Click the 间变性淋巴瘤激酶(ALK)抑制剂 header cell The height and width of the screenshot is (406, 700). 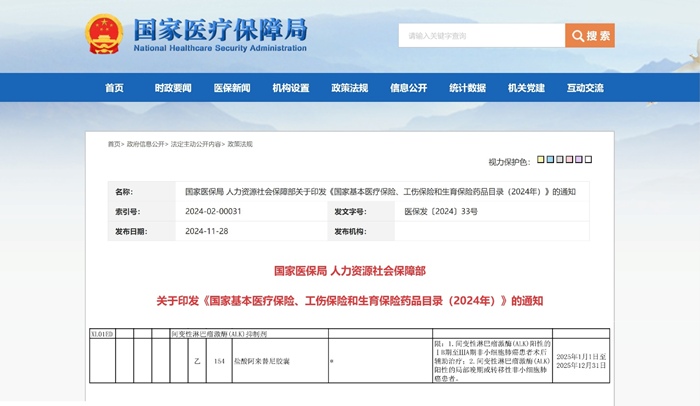point(250,334)
